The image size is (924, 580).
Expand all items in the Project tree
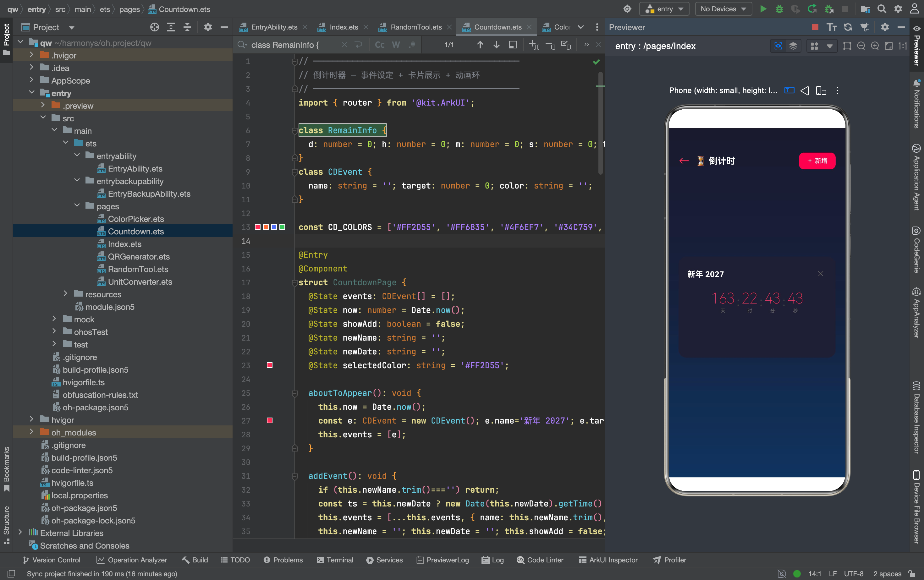click(171, 27)
